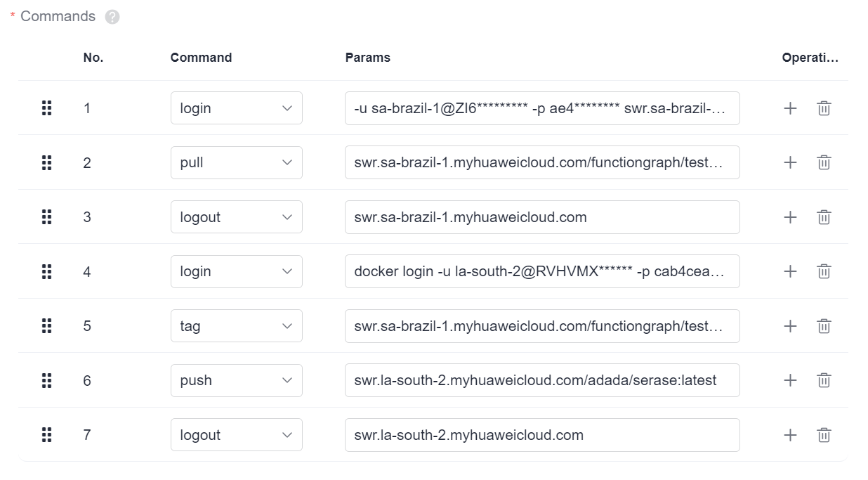Click the params field of push command
Viewport: 868px width, 480px height.
pyautogui.click(x=541, y=380)
